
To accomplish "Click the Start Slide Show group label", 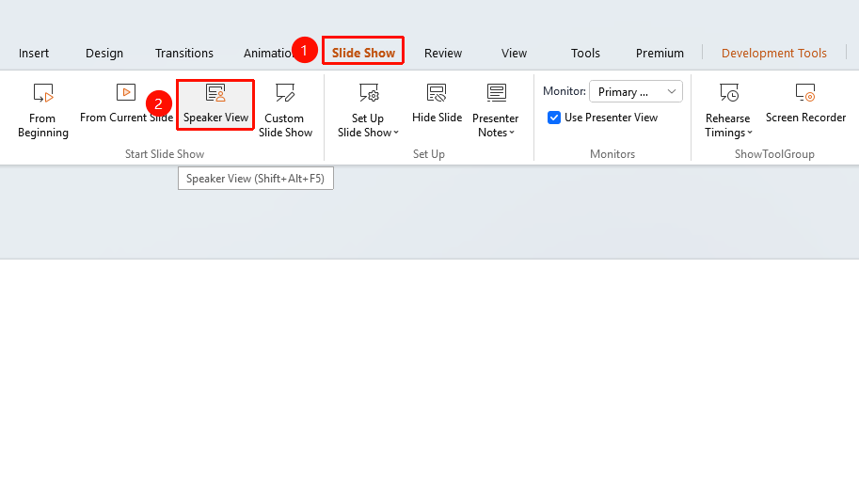I will pyautogui.click(x=165, y=154).
